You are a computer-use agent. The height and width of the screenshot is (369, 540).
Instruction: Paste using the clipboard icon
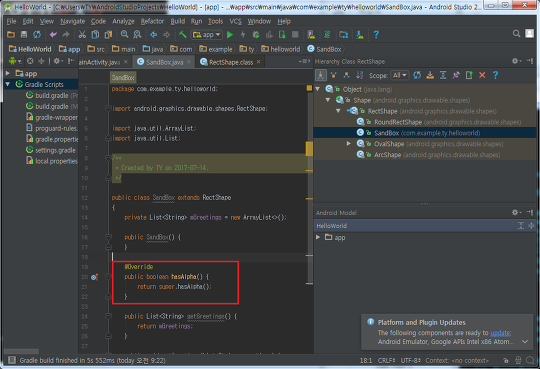coord(108,34)
